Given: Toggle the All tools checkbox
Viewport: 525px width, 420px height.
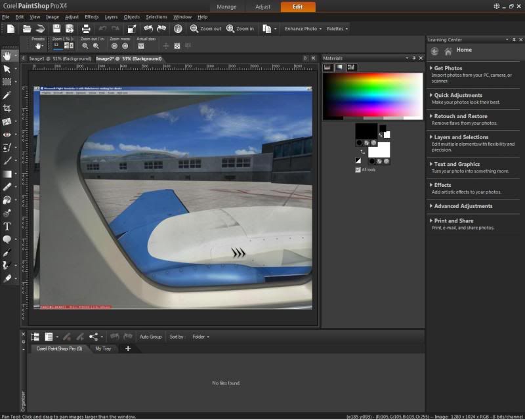Looking at the screenshot, I should coord(358,169).
